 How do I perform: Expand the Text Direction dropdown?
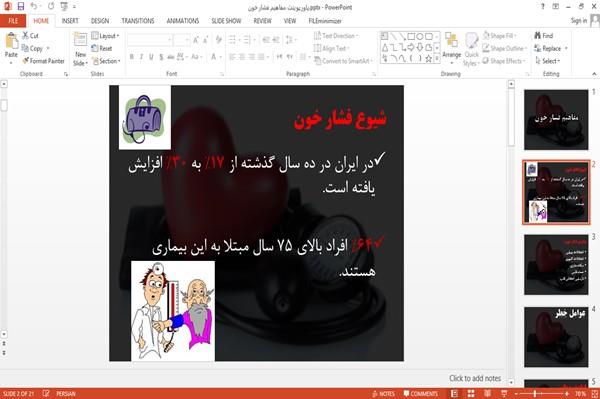[x=336, y=36]
